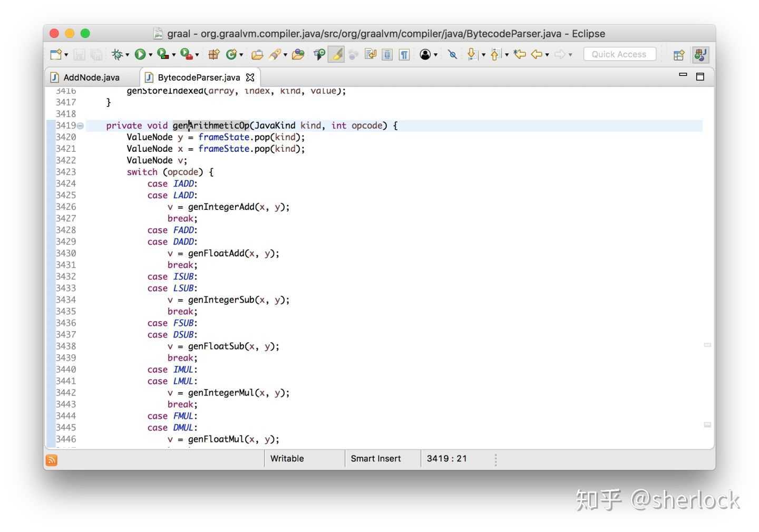Toggle Block Selection Mode button

(x=387, y=54)
